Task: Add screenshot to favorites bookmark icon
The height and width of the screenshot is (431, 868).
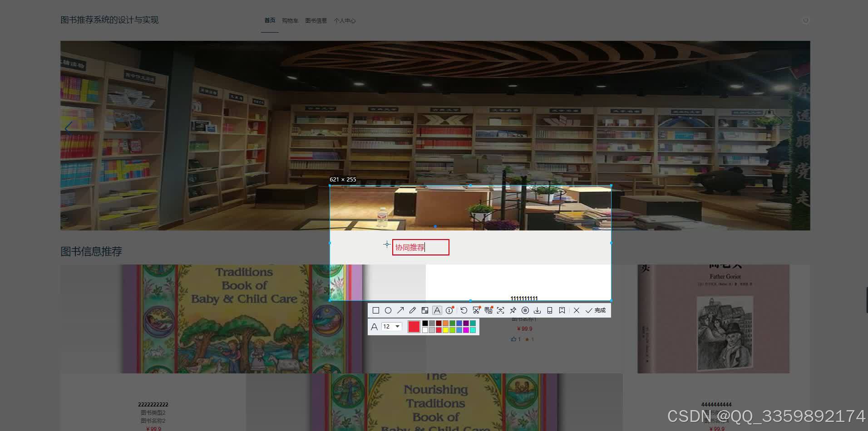Action: pos(562,310)
